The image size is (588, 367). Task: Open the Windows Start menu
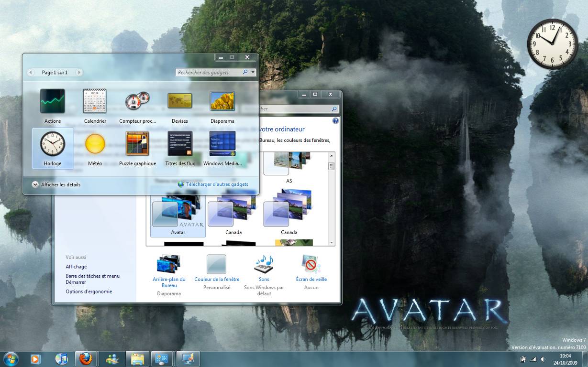pos(11,358)
